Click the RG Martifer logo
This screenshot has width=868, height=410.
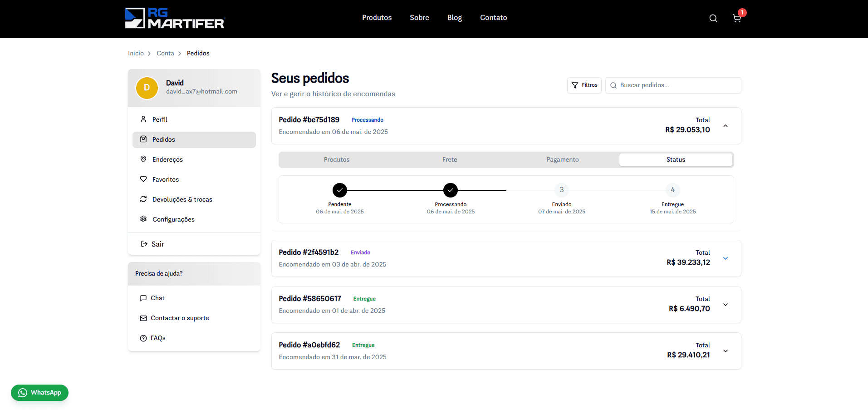(175, 18)
